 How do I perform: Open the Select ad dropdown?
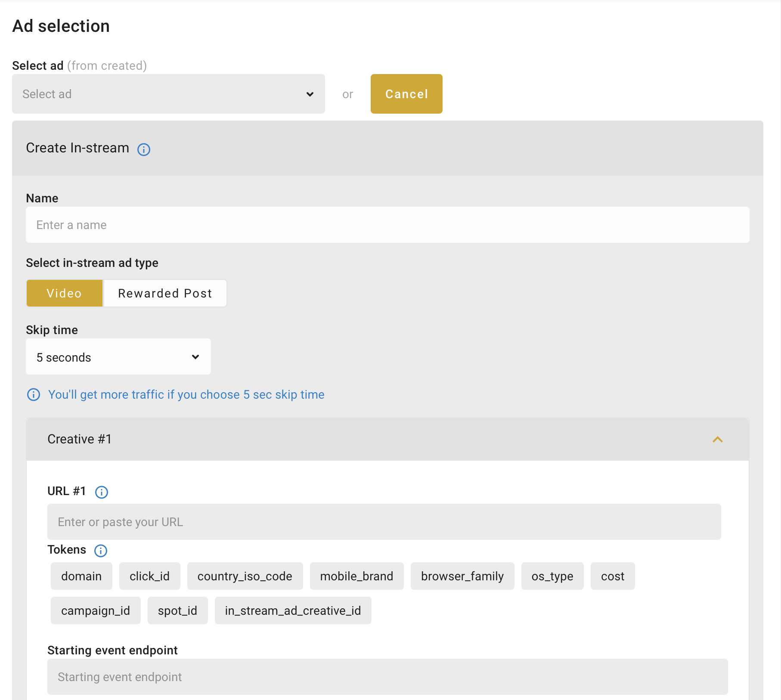[168, 94]
